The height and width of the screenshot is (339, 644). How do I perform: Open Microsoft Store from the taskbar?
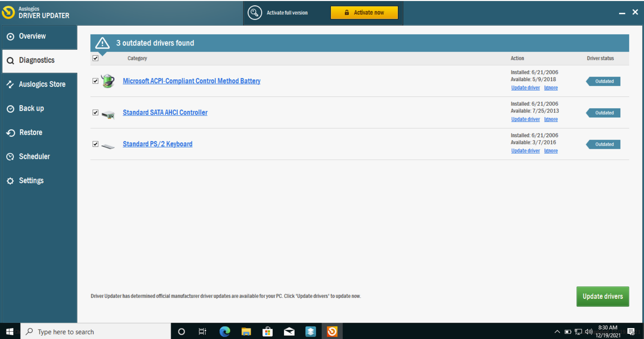click(268, 331)
